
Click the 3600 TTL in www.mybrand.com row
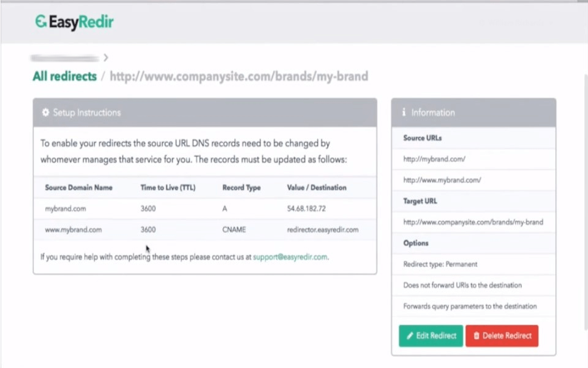(148, 230)
